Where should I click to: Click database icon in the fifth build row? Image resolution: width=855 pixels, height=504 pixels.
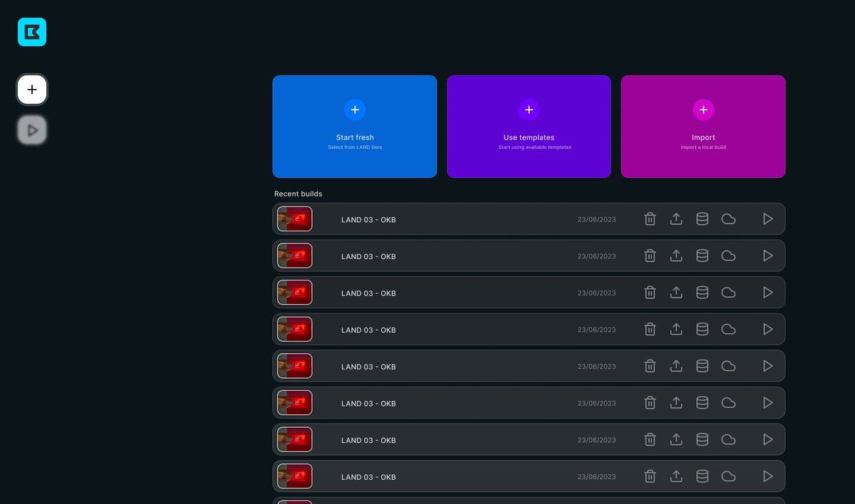(x=702, y=366)
